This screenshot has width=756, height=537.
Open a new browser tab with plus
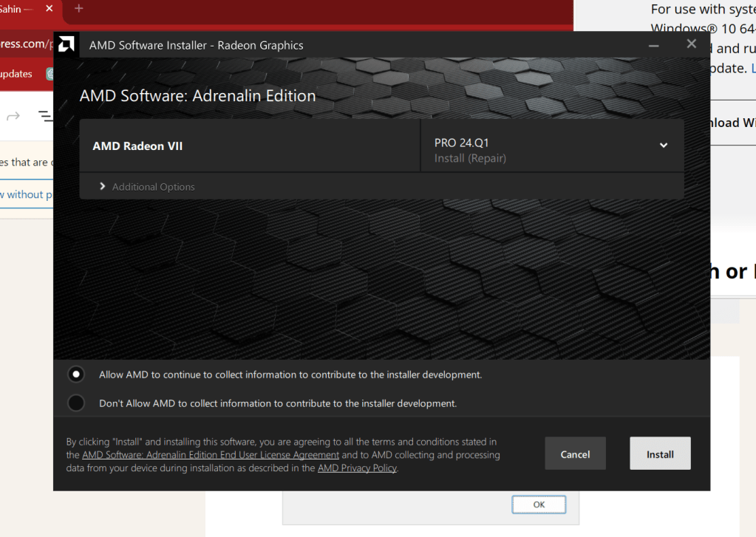(79, 8)
